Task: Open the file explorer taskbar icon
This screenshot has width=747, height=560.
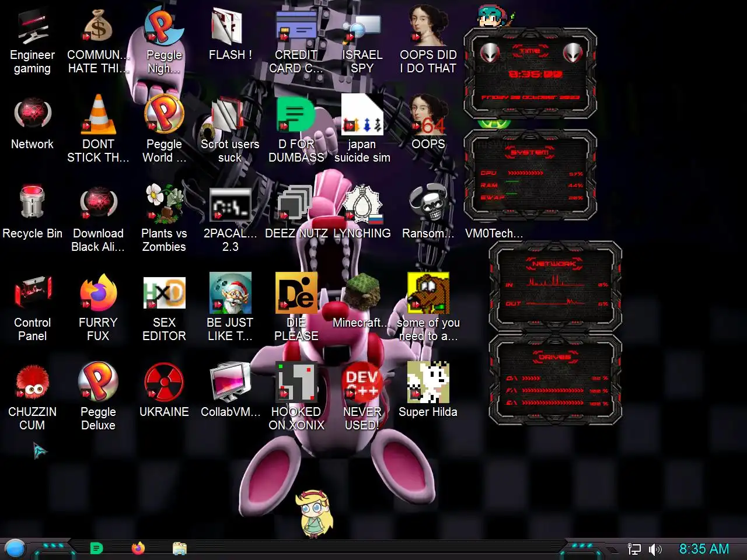Action: (x=180, y=548)
